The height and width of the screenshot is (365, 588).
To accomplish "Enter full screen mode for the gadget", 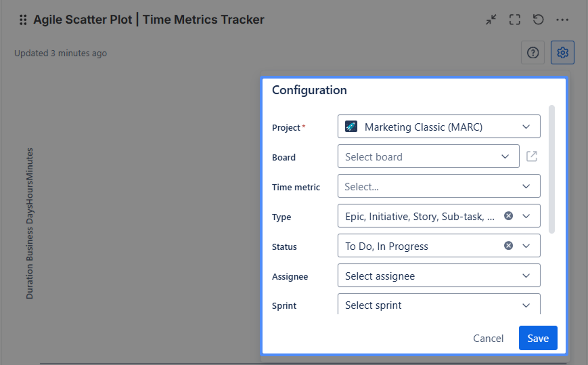I will pos(515,20).
